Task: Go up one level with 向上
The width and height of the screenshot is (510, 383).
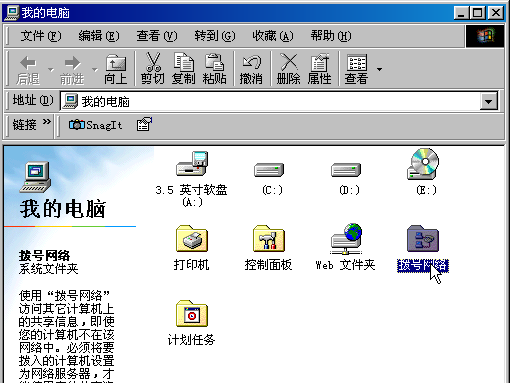Action: pyautogui.click(x=116, y=69)
